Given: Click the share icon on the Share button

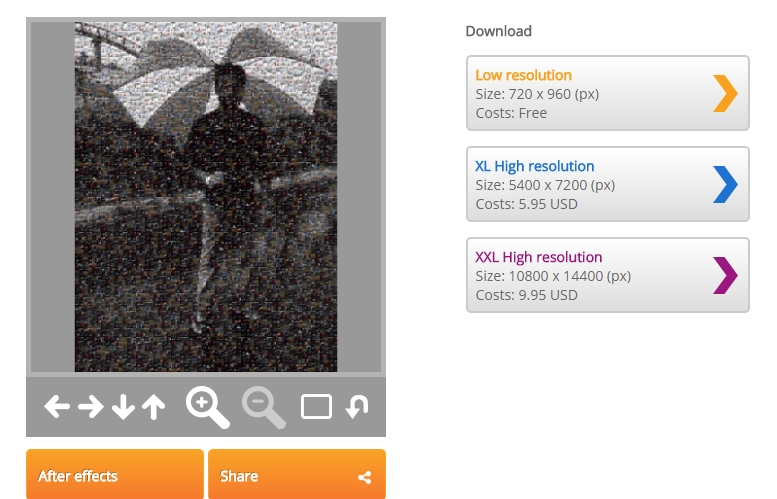Looking at the screenshot, I should coord(365,477).
